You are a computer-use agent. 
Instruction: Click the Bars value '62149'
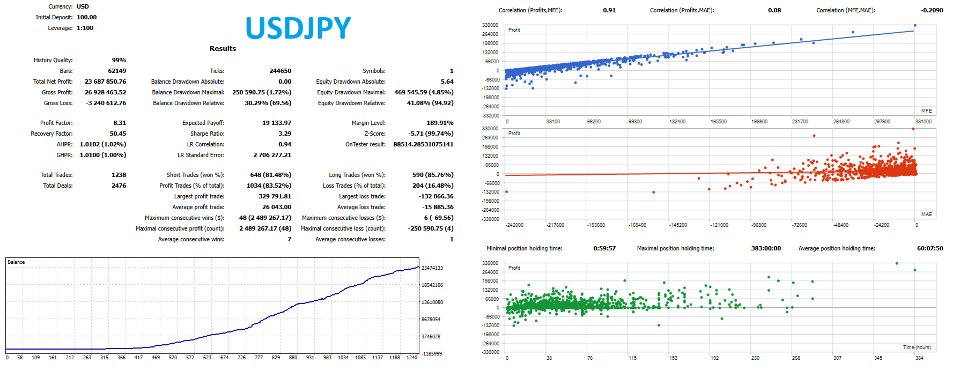click(x=117, y=71)
